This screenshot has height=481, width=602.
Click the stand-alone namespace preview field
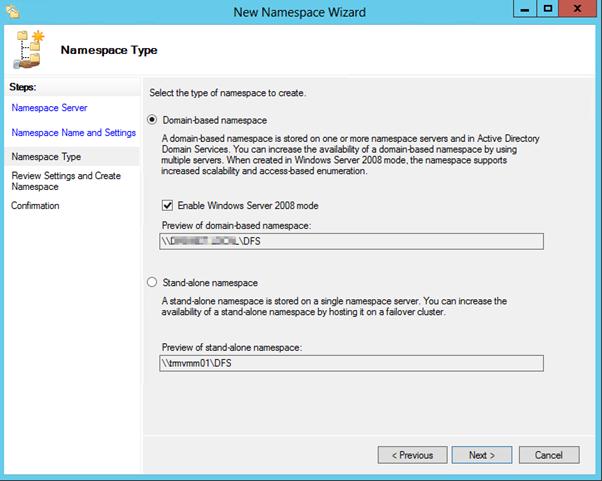(350, 364)
